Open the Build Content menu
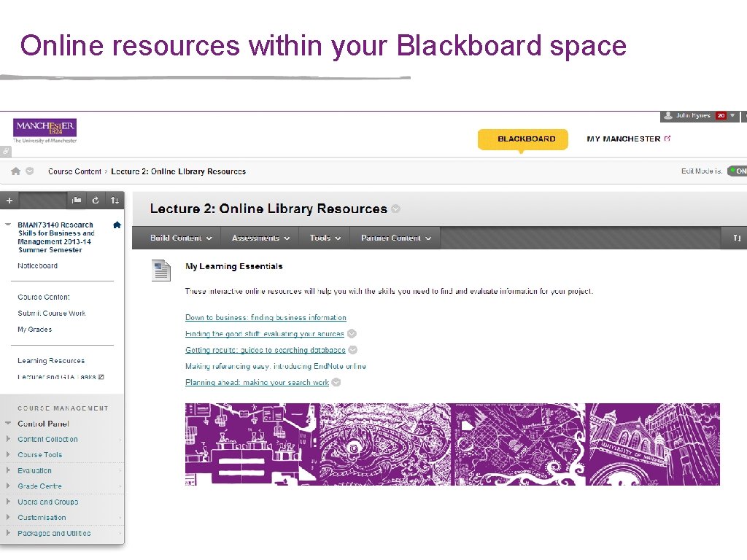Viewport: 747px width, 560px height. point(181,238)
